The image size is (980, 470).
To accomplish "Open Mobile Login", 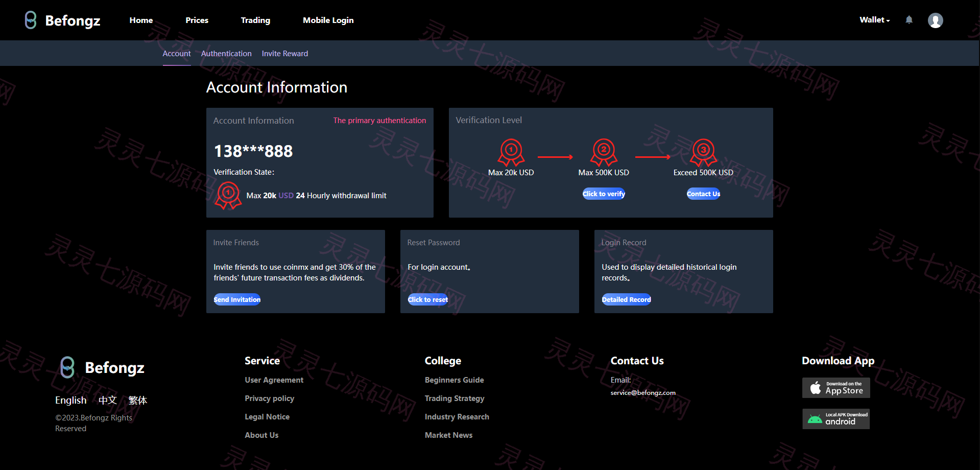I will click(x=328, y=20).
